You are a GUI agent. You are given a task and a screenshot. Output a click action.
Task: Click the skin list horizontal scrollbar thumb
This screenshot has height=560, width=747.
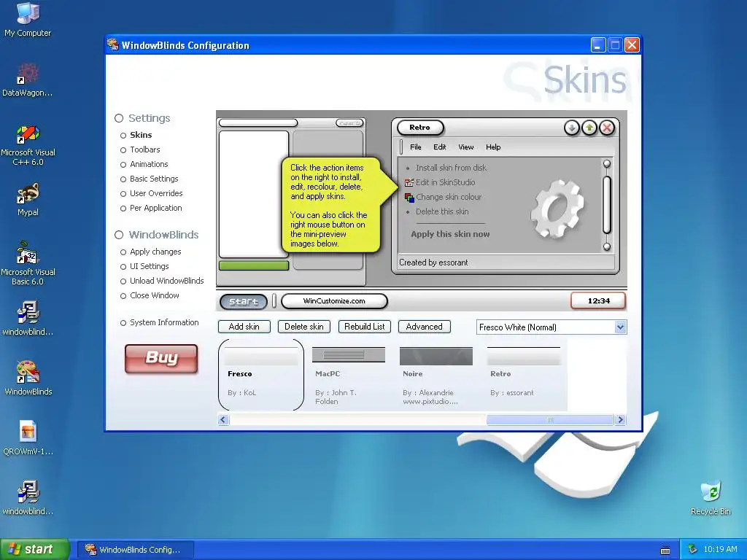pyautogui.click(x=550, y=419)
